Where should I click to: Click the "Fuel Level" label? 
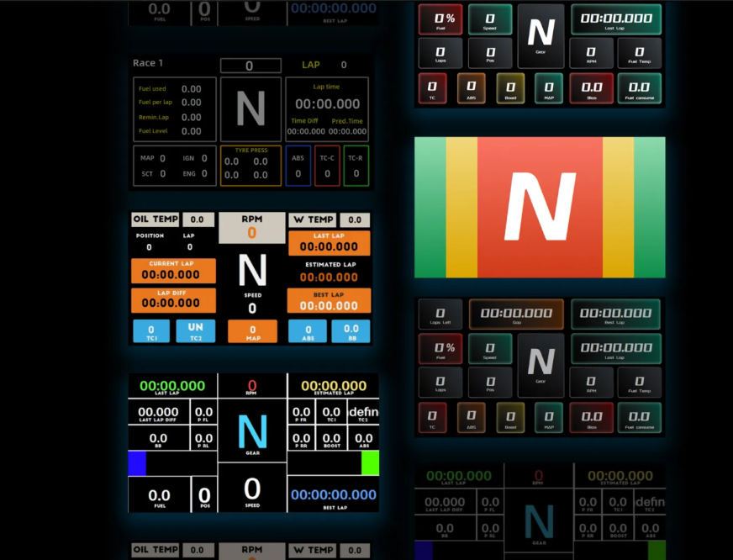click(153, 131)
